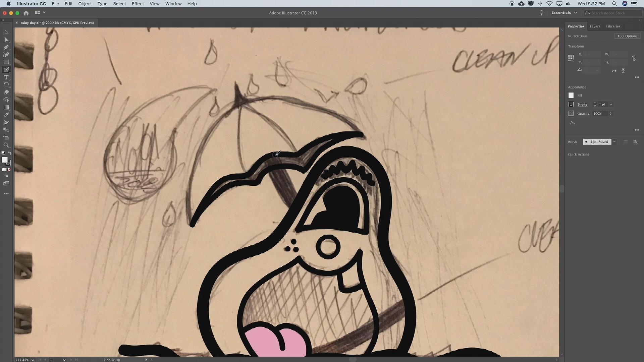The width and height of the screenshot is (644, 362).
Task: Click the Opacity 100% value field
Action: 600,114
